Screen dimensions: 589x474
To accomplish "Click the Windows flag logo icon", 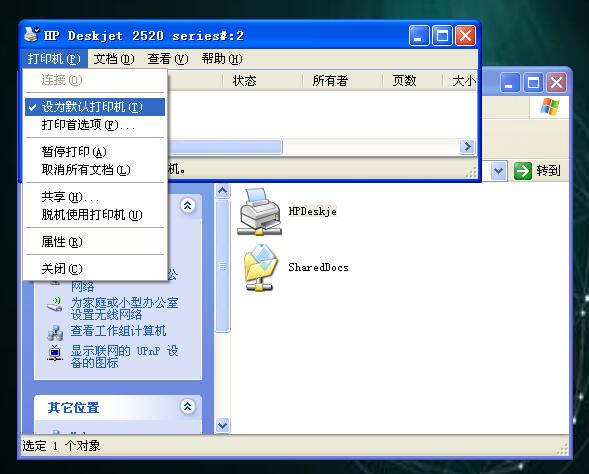I will coord(550,107).
